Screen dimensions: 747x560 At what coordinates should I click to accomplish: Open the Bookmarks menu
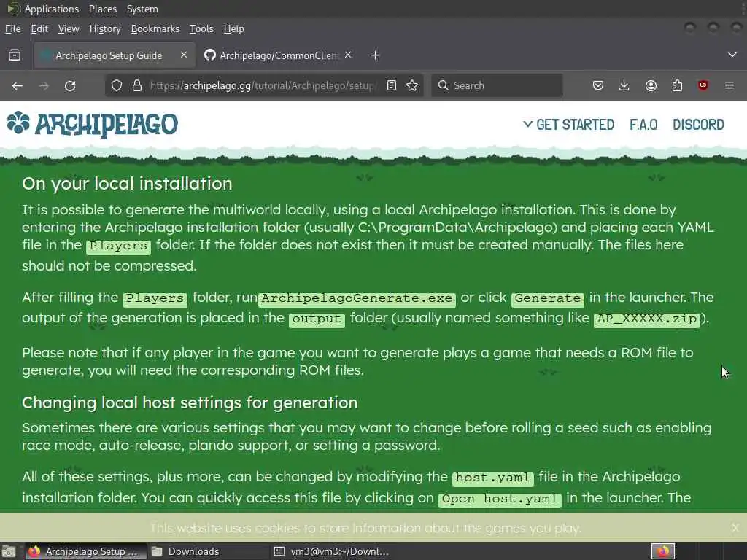(155, 29)
